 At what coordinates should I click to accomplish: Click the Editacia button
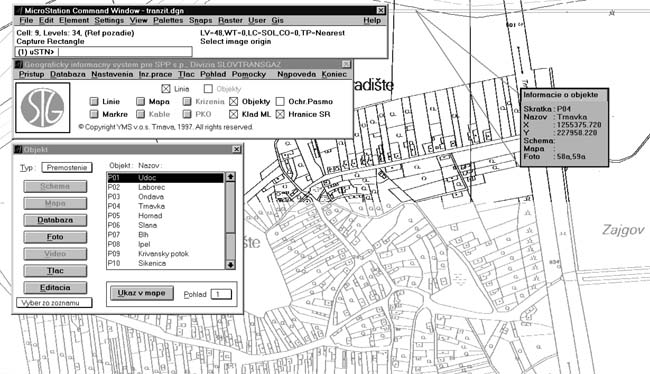pos(55,288)
